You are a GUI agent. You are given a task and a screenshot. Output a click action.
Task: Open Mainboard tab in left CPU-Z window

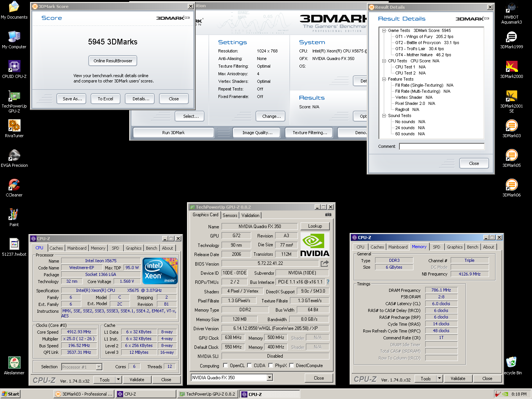[77, 248]
